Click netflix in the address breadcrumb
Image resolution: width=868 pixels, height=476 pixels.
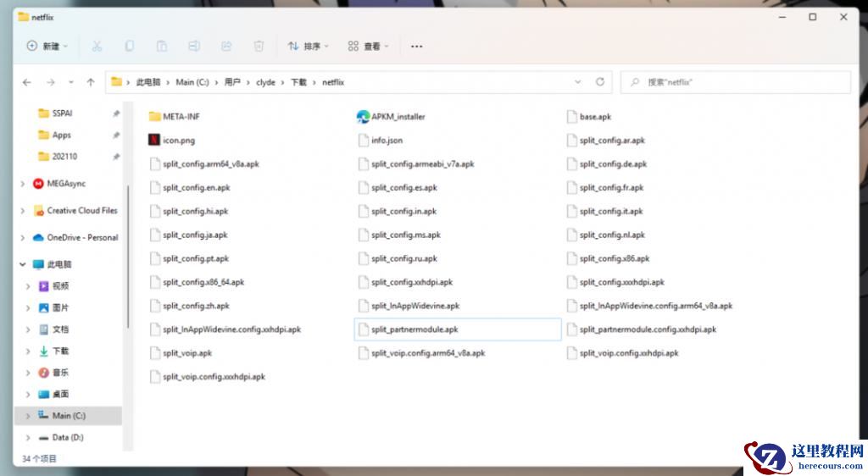pyautogui.click(x=333, y=82)
